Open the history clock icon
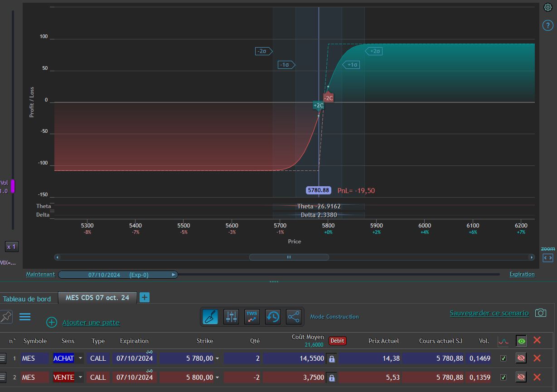557x392 pixels. coord(273,317)
